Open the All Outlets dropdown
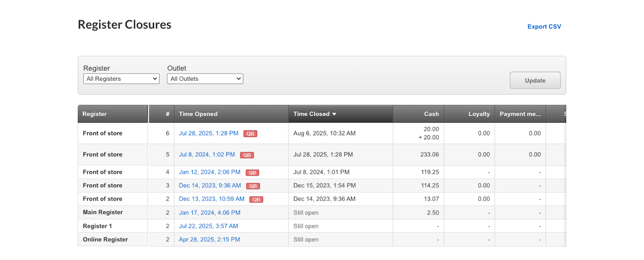Viewport: 644px width, 260px height. click(205, 78)
